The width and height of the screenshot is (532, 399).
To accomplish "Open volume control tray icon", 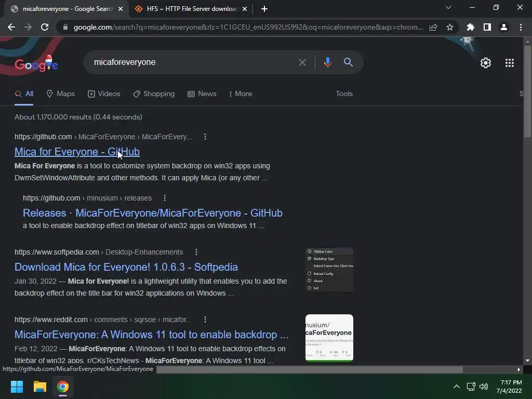I will (484, 387).
